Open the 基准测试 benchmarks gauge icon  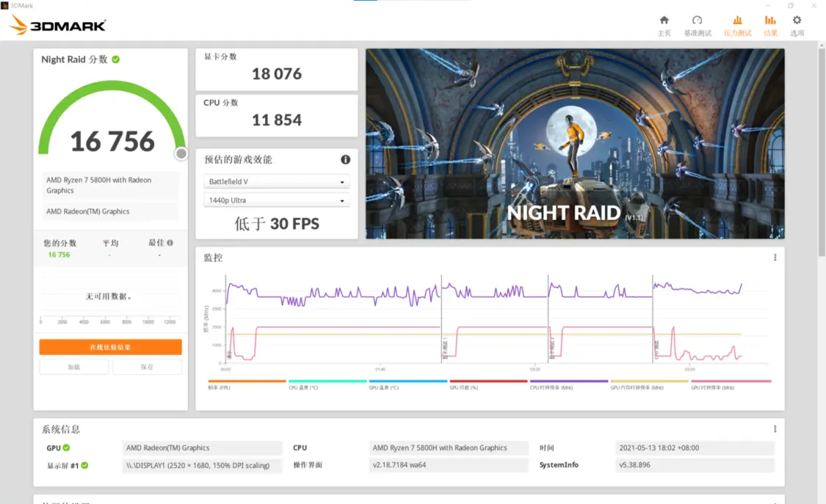pyautogui.click(x=697, y=21)
